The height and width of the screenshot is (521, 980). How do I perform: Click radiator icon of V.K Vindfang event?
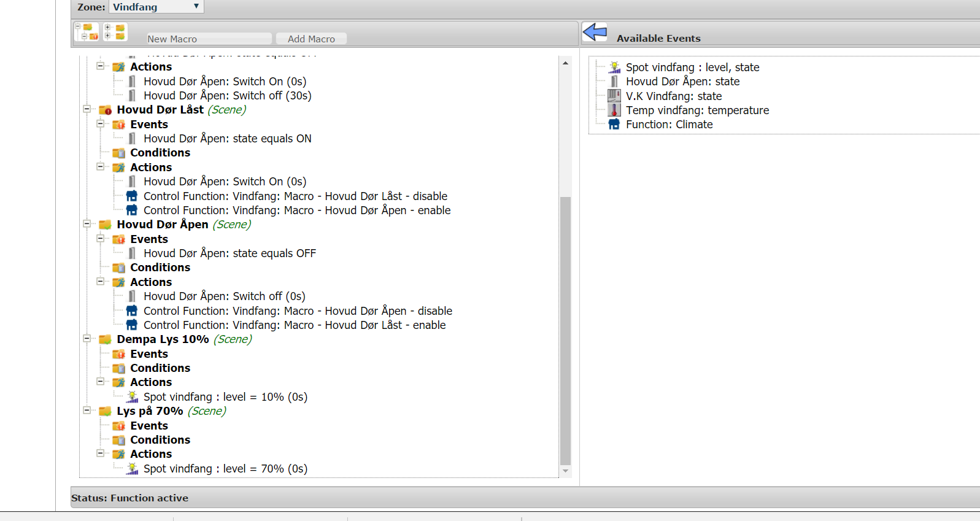click(x=614, y=96)
